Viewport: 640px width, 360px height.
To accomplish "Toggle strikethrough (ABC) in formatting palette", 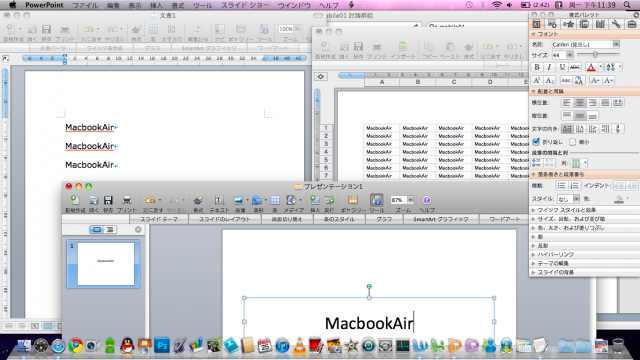I will (x=575, y=67).
